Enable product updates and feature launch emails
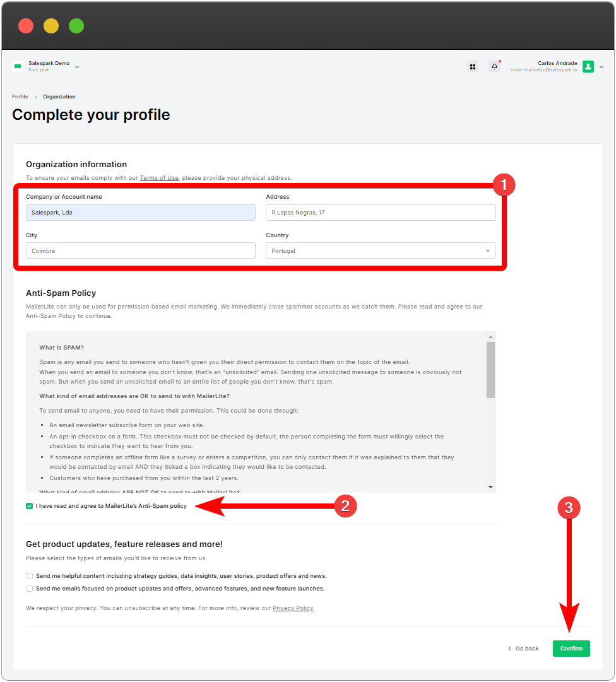Viewport: 616px width, 682px height. tap(30, 589)
